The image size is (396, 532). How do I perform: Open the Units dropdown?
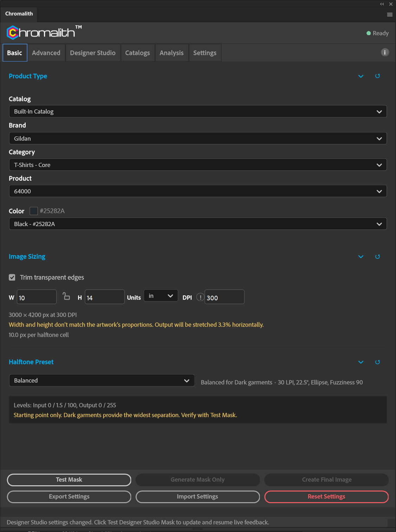[161, 296]
